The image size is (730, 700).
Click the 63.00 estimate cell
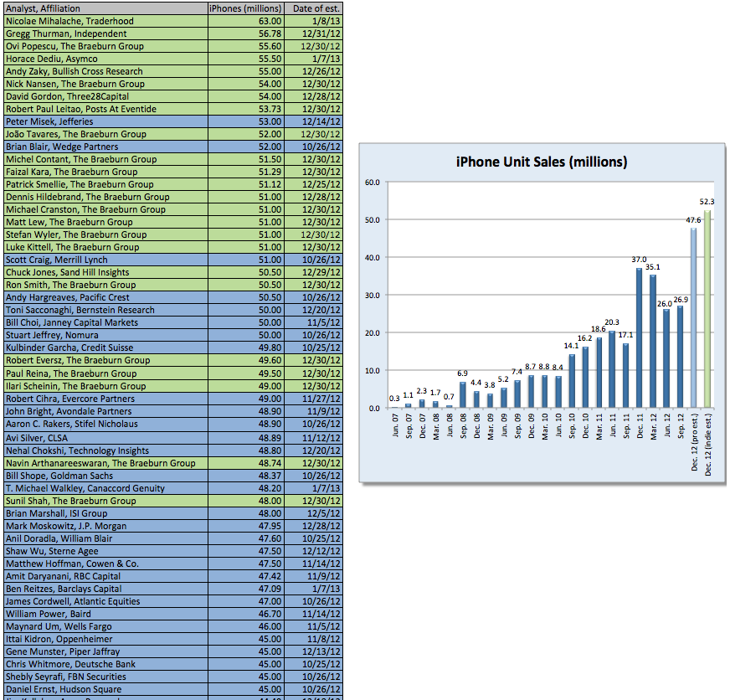point(246,21)
